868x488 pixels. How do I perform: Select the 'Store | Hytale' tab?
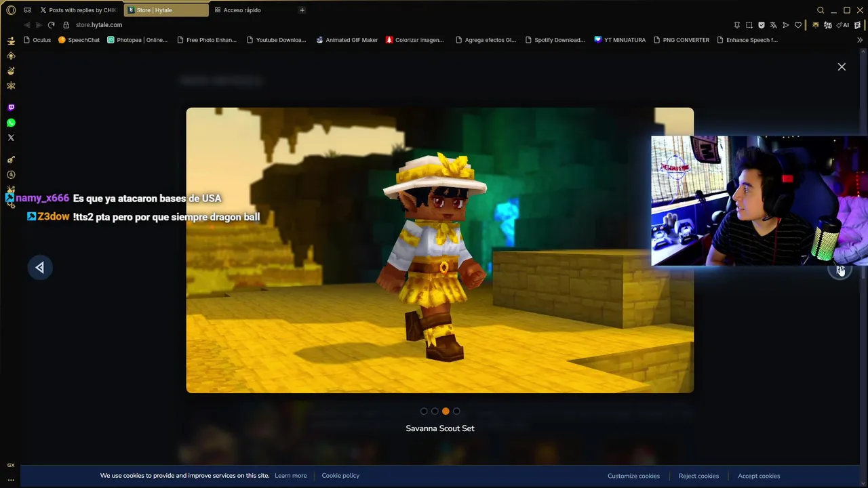(x=166, y=10)
